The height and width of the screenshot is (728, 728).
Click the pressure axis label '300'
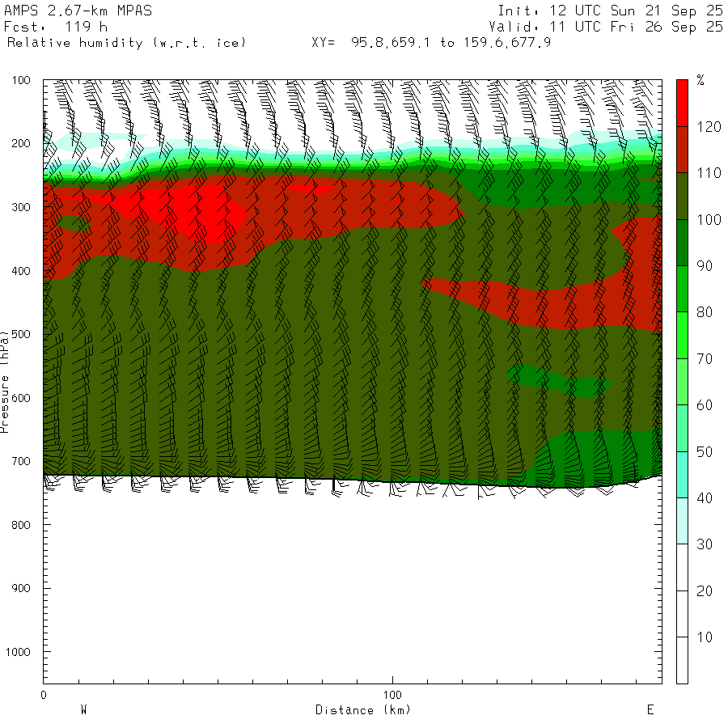(x=21, y=207)
